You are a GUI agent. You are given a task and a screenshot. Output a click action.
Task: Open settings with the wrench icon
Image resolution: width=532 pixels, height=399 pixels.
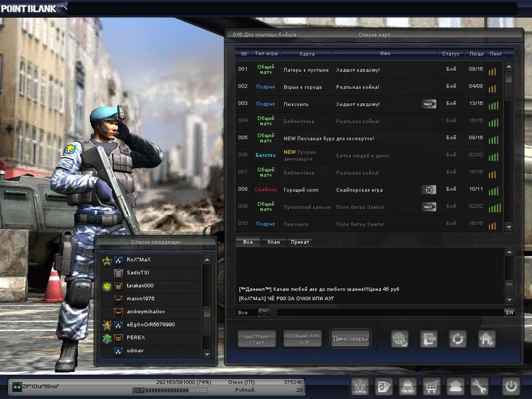tap(479, 386)
